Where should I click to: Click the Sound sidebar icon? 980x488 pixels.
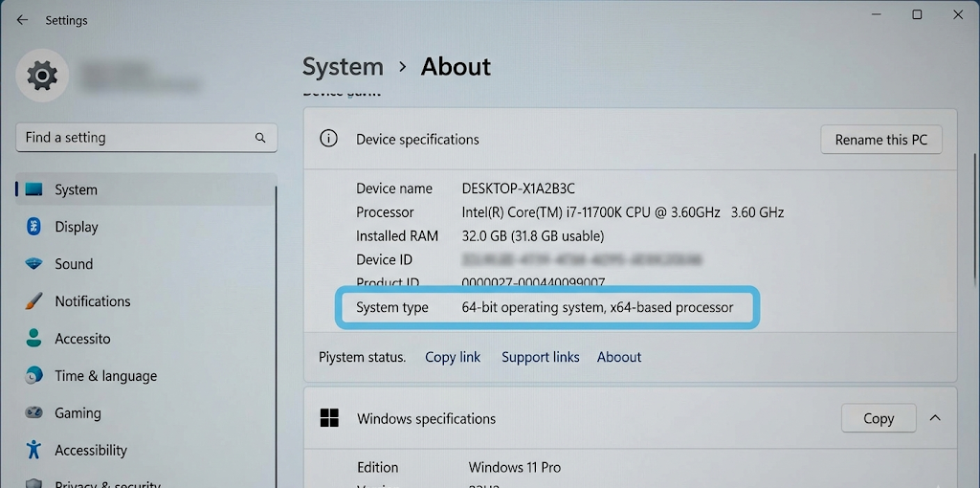[33, 264]
